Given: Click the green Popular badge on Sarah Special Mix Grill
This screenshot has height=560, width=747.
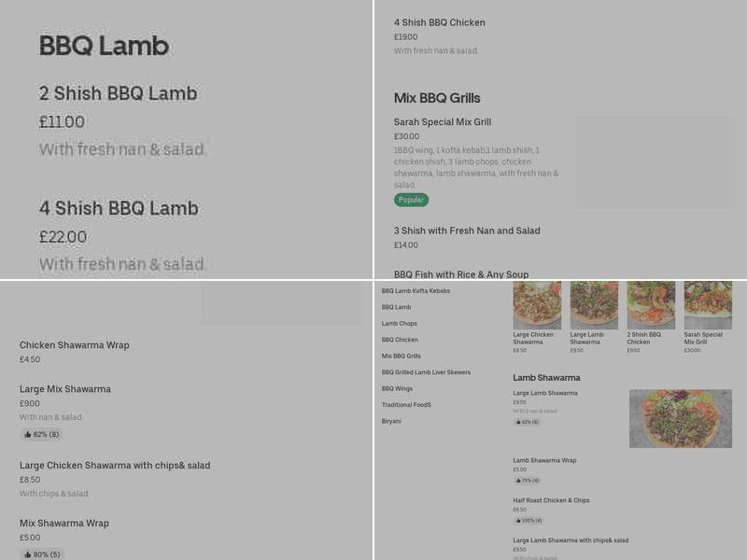Looking at the screenshot, I should coord(411,199).
